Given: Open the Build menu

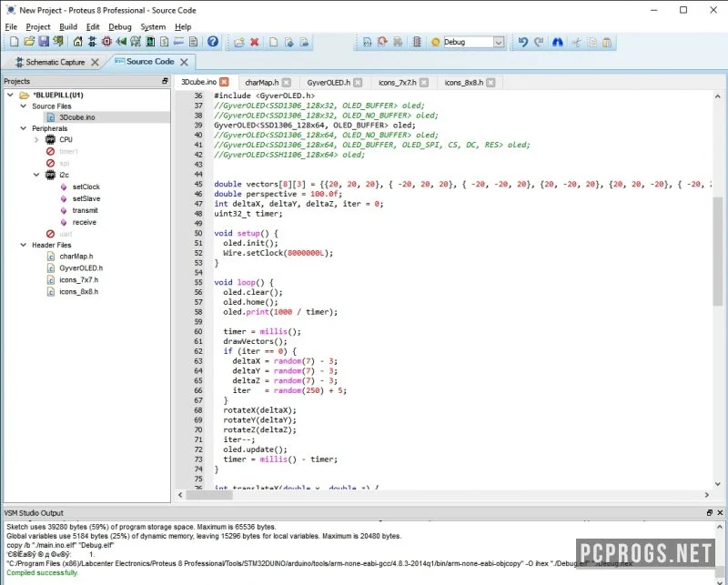Looking at the screenshot, I should pyautogui.click(x=68, y=27).
